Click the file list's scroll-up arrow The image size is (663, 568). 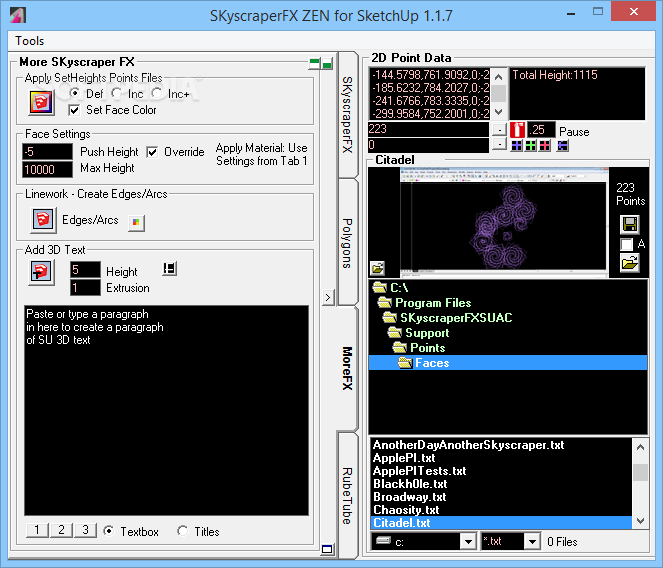point(640,447)
